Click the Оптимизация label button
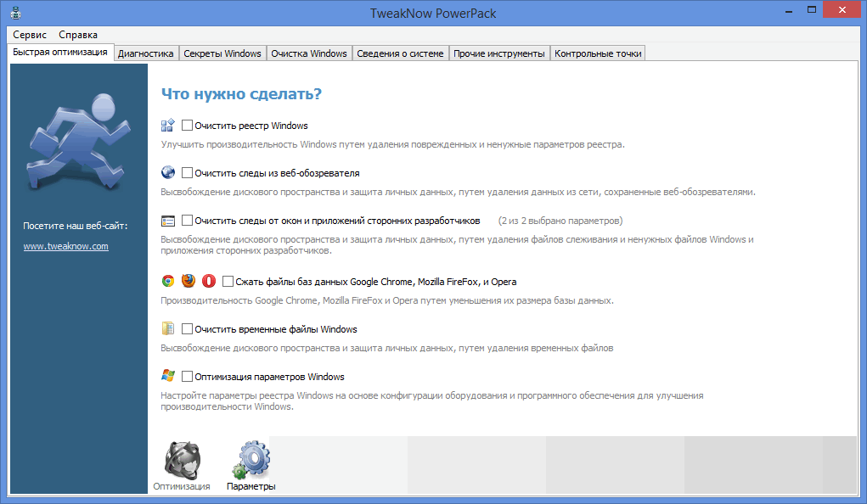 click(x=182, y=486)
